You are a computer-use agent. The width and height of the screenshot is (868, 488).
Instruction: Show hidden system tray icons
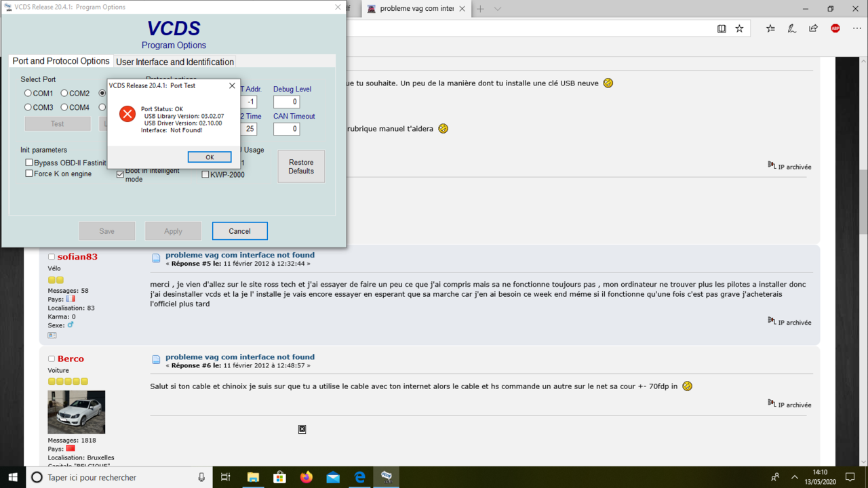coord(795,477)
